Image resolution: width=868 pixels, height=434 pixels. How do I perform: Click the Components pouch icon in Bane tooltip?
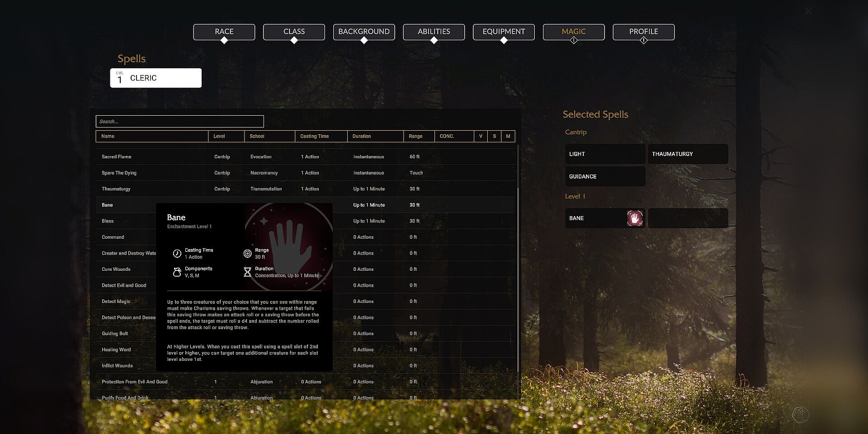pyautogui.click(x=177, y=272)
